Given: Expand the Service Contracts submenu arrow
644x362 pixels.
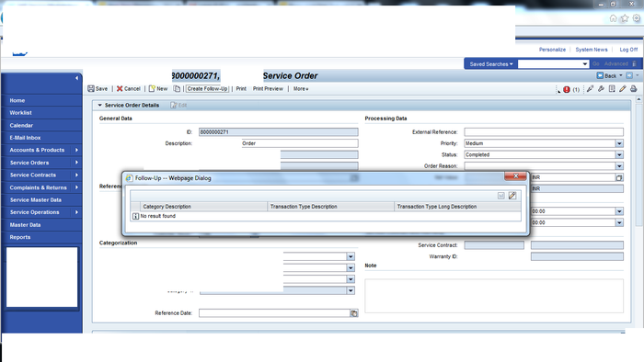Looking at the screenshot, I should pyautogui.click(x=76, y=175).
